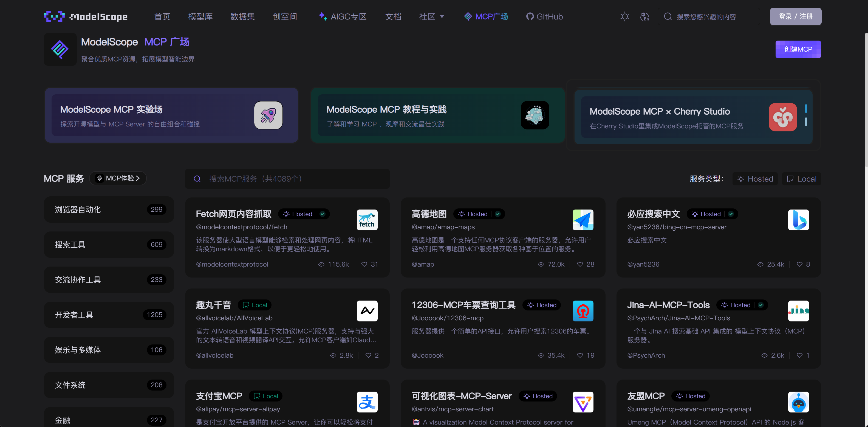This screenshot has height=427, width=868.
Task: Click the Bing logo on 必应搜索中文 card
Action: coord(798,220)
